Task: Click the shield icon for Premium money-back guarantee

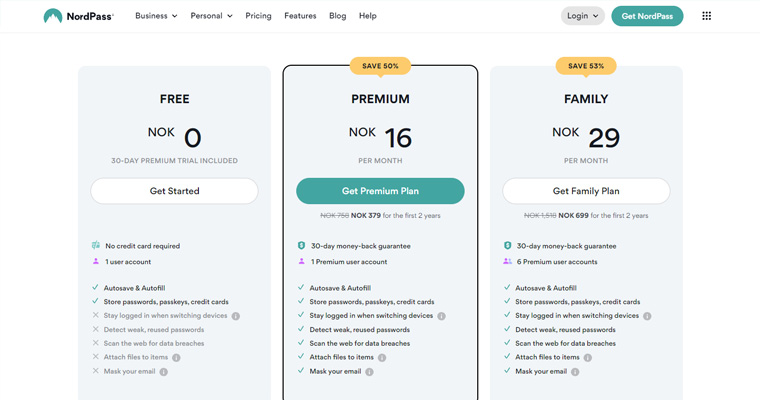Action: [x=301, y=246]
